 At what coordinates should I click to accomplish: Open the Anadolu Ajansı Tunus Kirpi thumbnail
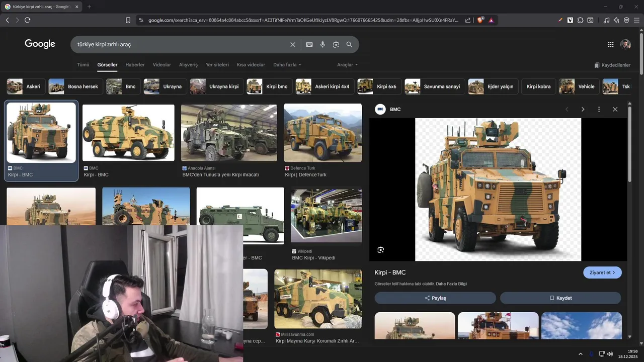(x=229, y=133)
